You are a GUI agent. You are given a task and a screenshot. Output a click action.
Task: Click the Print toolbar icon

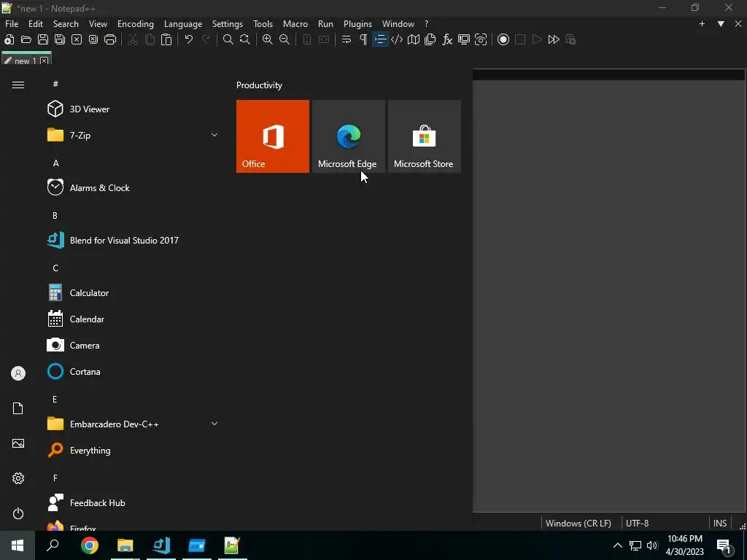(x=110, y=39)
